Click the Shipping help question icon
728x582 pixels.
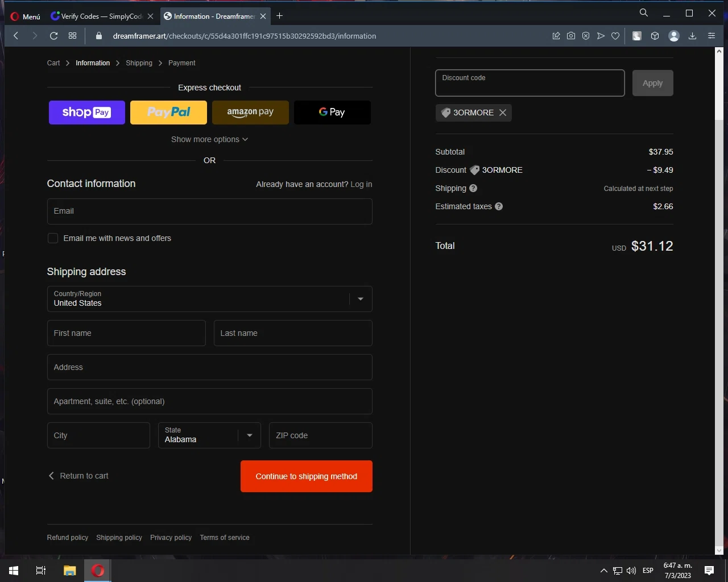473,188
